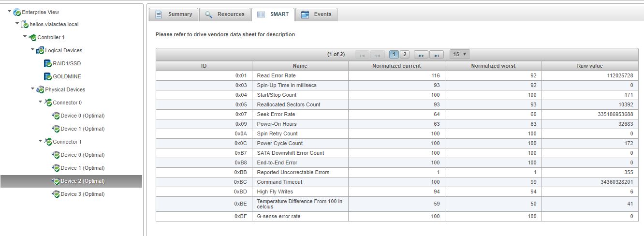
Task: Click raw value 112025728
Action: click(619, 75)
